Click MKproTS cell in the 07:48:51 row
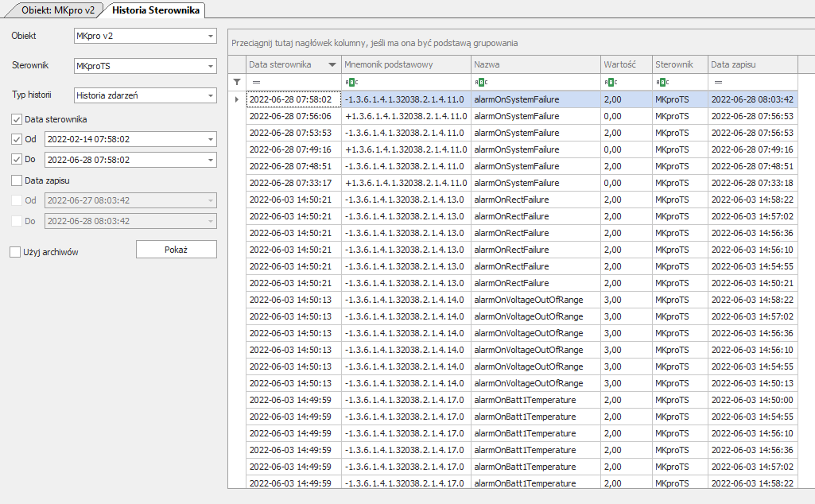The image size is (815, 504). (680, 166)
